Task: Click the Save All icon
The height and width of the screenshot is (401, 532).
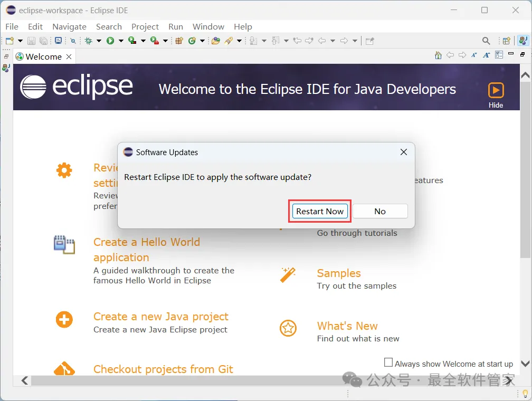Action: tap(43, 41)
